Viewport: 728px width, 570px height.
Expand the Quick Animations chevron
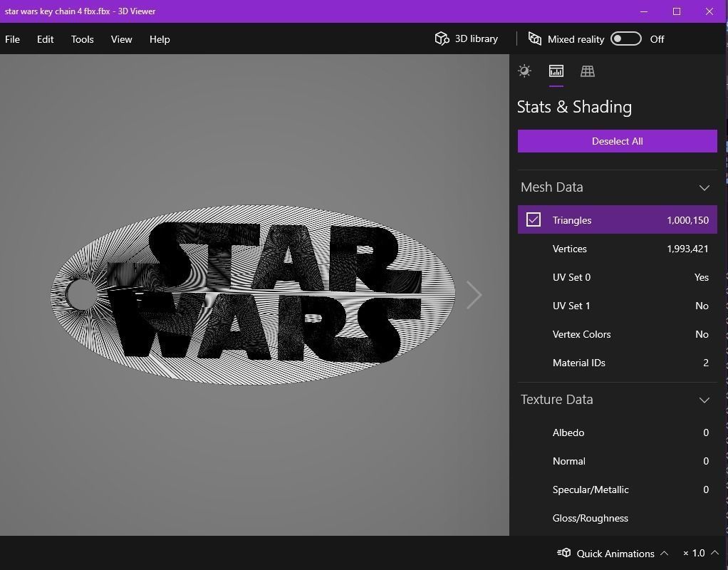click(665, 553)
